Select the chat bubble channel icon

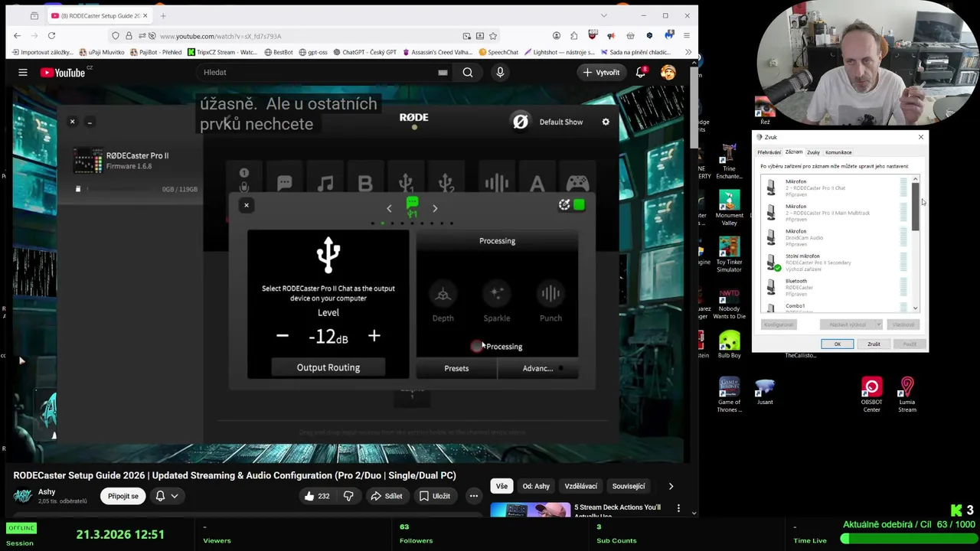pos(285,183)
